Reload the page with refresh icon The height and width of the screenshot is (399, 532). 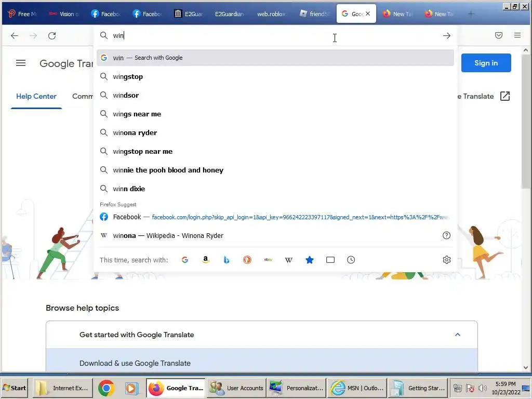[52, 36]
